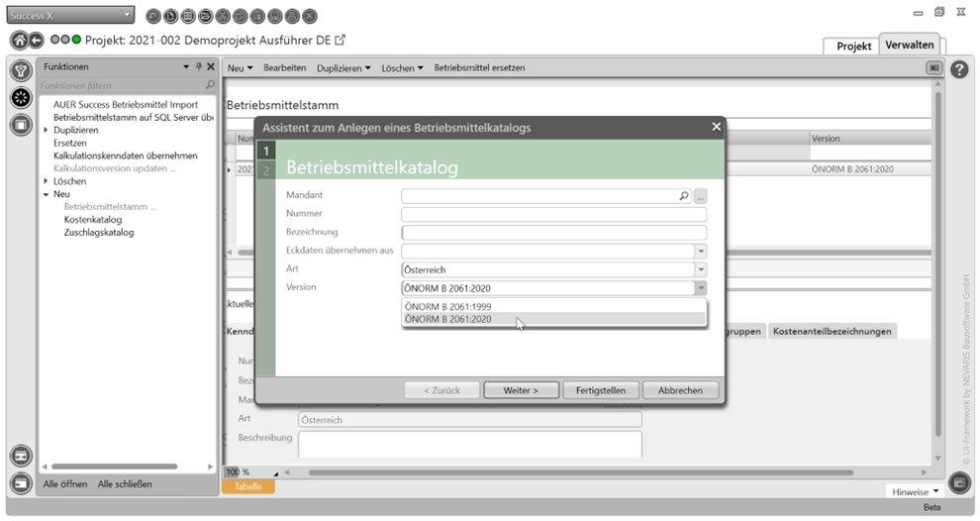Select ÖNORM B 2061:2020 in dropdown list
This screenshot has width=980, height=521.
tap(553, 319)
